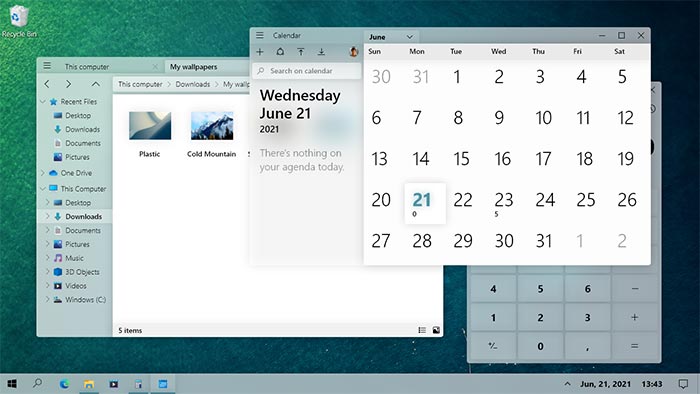Click the 0 key in Calculator

pos(540,346)
